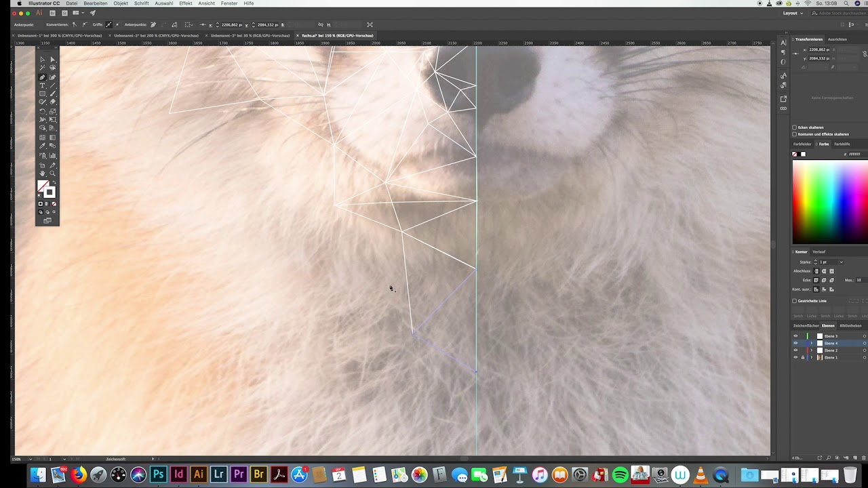Switch to the Zeichenflächen panel tab
Screen dimensions: 868x488
point(806,326)
